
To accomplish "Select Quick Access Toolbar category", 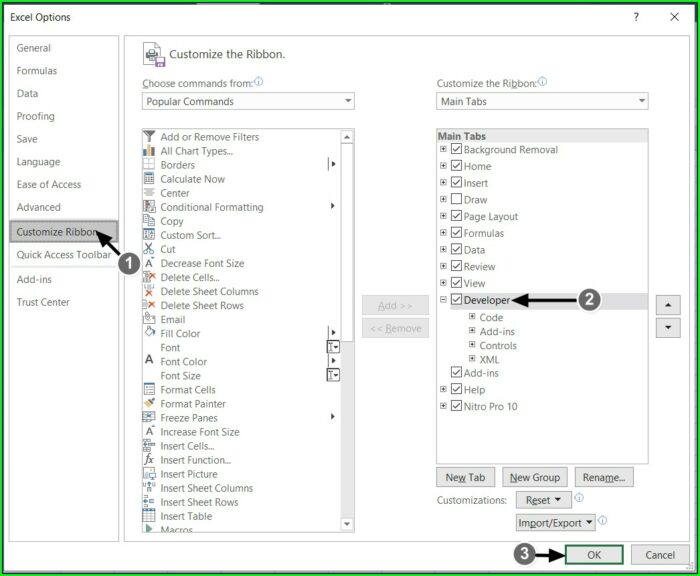I will 63,255.
